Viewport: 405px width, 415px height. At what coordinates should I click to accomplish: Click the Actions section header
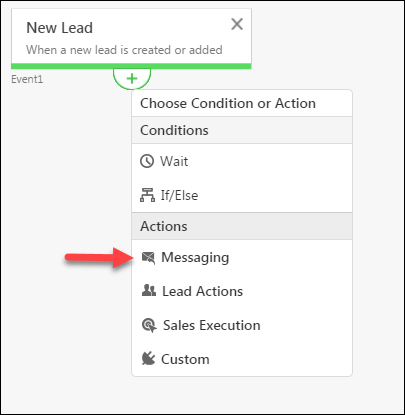point(242,226)
